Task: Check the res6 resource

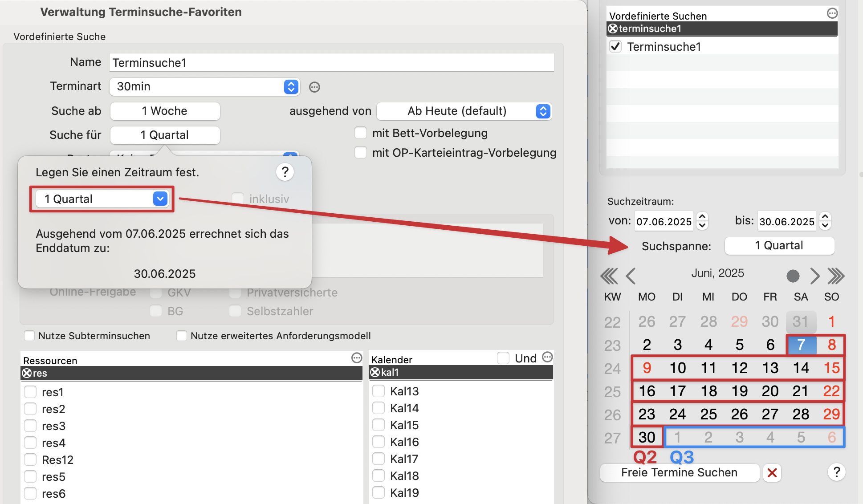Action: click(30, 493)
